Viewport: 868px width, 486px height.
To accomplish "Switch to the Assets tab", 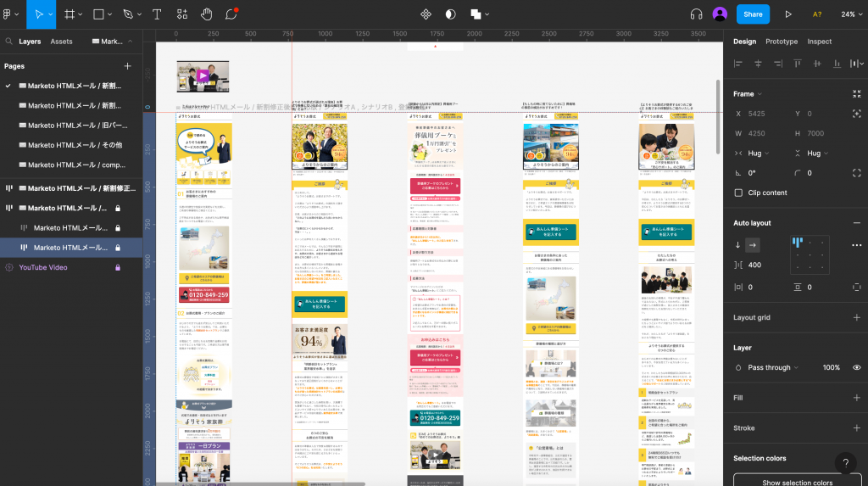I will pyautogui.click(x=61, y=42).
